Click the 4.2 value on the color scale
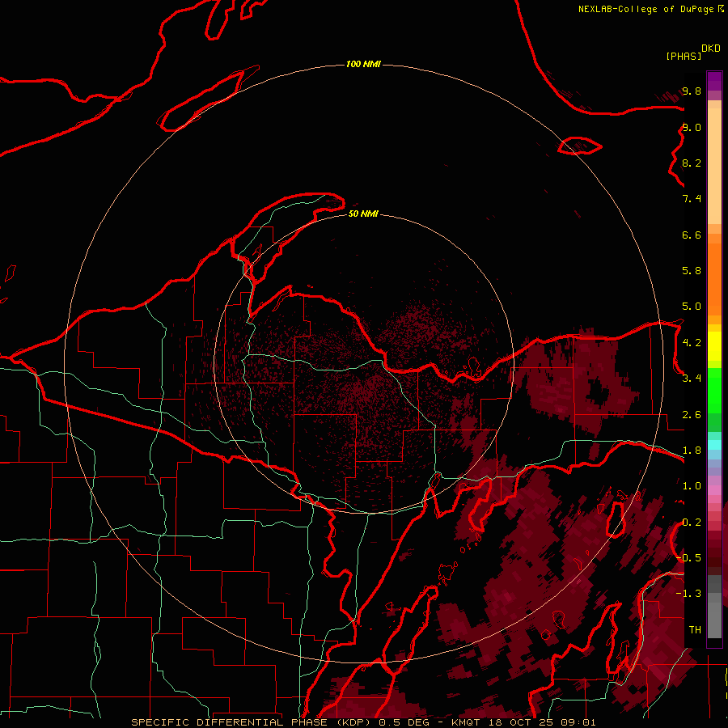The height and width of the screenshot is (728, 728). pos(692,342)
